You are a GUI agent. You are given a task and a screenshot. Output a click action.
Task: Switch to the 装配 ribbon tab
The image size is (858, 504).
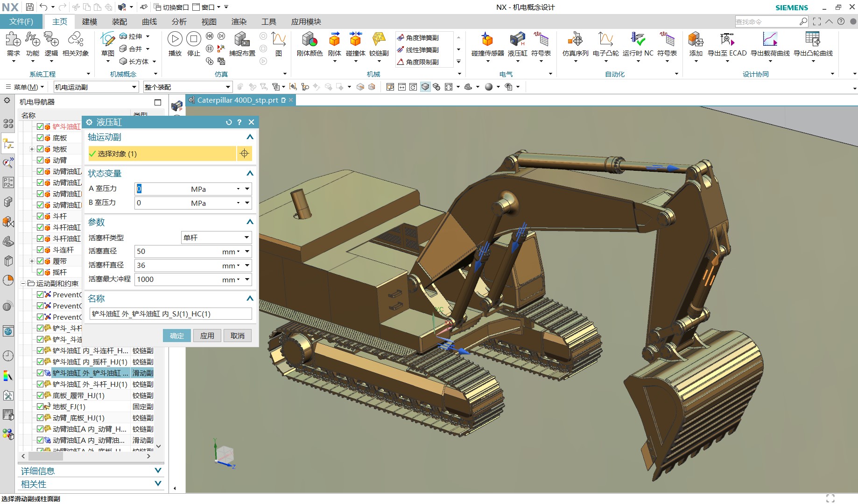(x=119, y=21)
